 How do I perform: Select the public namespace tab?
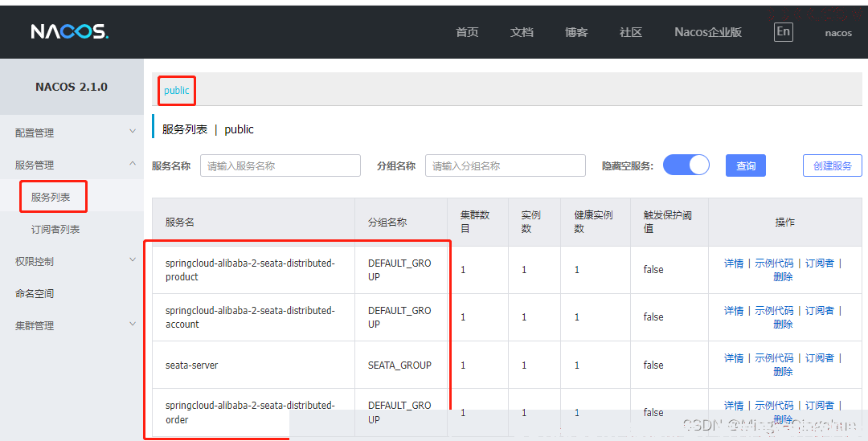(x=177, y=90)
